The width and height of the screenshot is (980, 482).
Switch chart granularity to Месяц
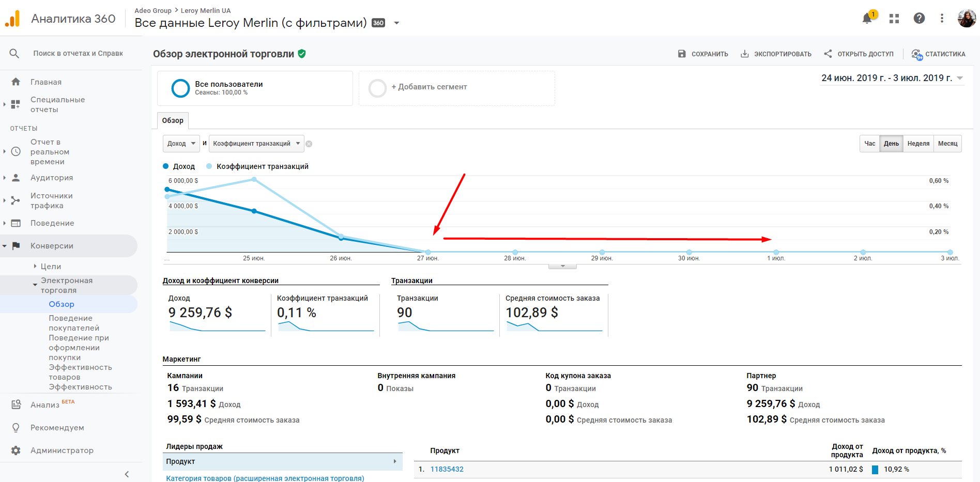click(x=947, y=144)
